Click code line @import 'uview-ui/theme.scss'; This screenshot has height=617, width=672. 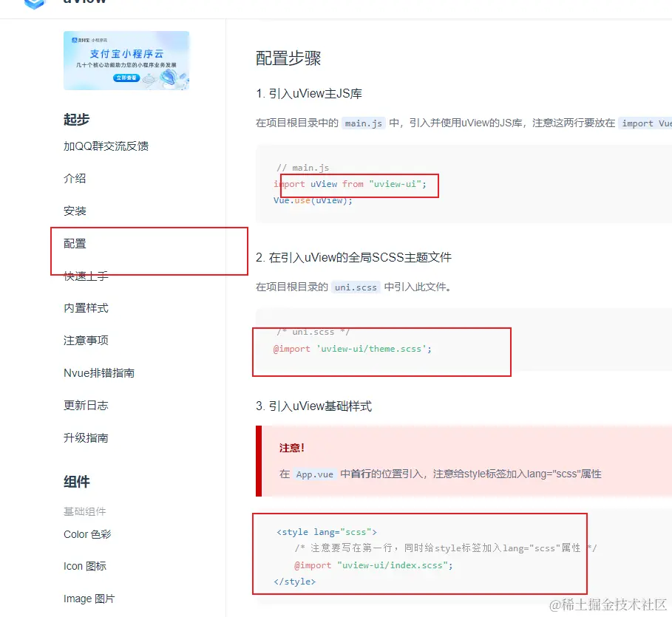click(353, 349)
